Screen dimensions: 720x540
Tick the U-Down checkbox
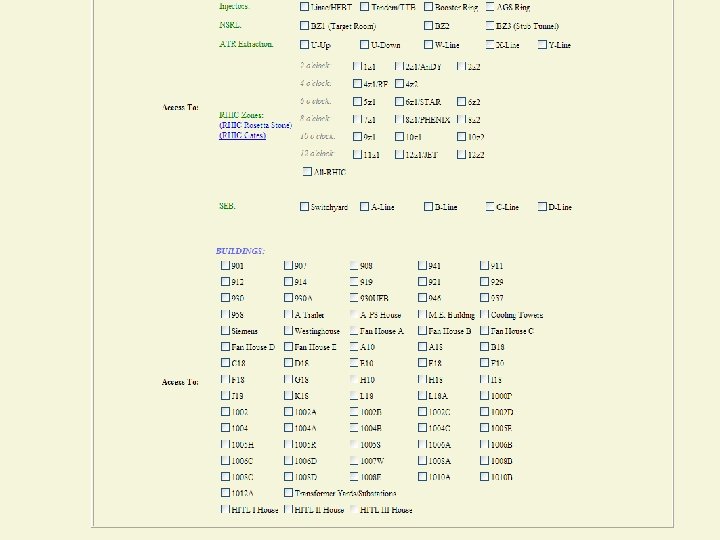click(364, 44)
